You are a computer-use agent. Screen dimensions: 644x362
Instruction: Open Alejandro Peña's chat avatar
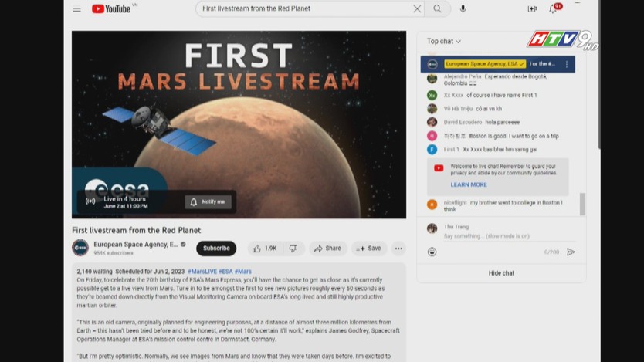click(432, 78)
